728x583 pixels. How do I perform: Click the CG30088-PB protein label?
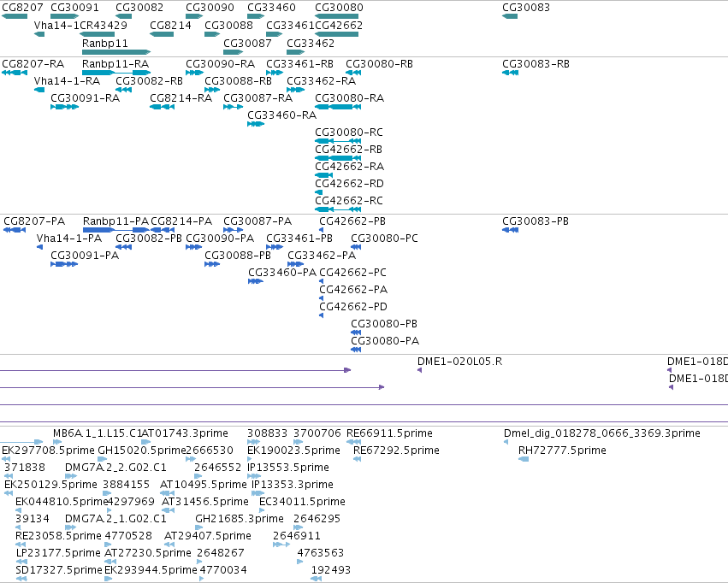point(238,255)
